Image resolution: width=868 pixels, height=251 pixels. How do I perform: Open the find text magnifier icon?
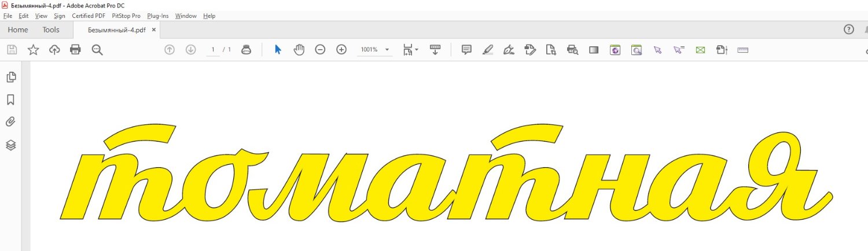[x=97, y=50]
